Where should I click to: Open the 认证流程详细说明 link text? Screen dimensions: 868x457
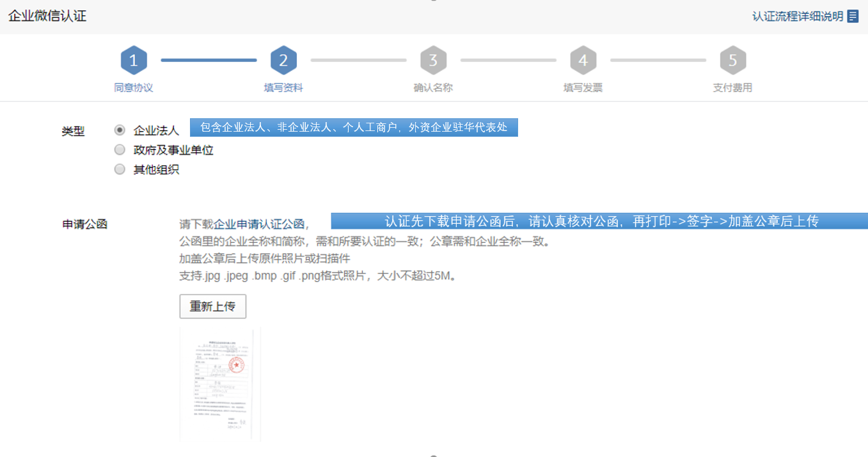tap(797, 17)
